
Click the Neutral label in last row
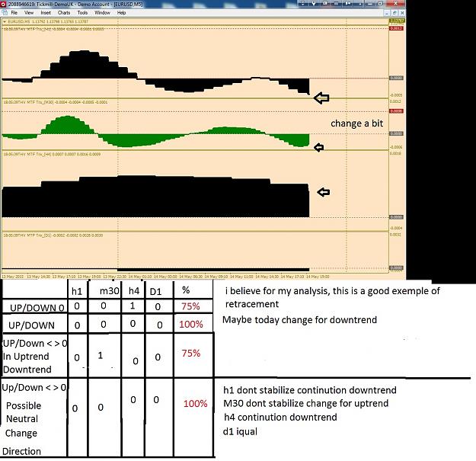pyautogui.click(x=22, y=419)
